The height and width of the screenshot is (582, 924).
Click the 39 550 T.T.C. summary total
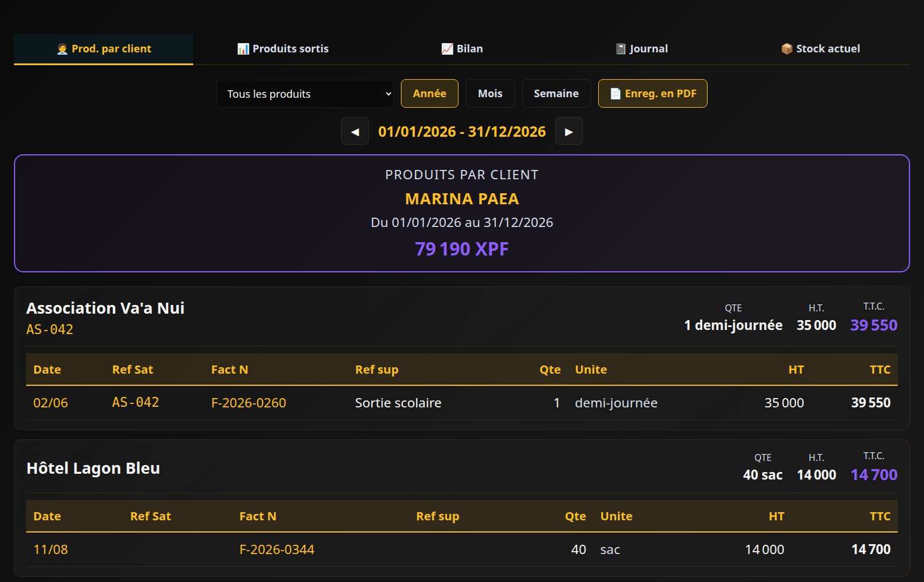pyautogui.click(x=874, y=325)
